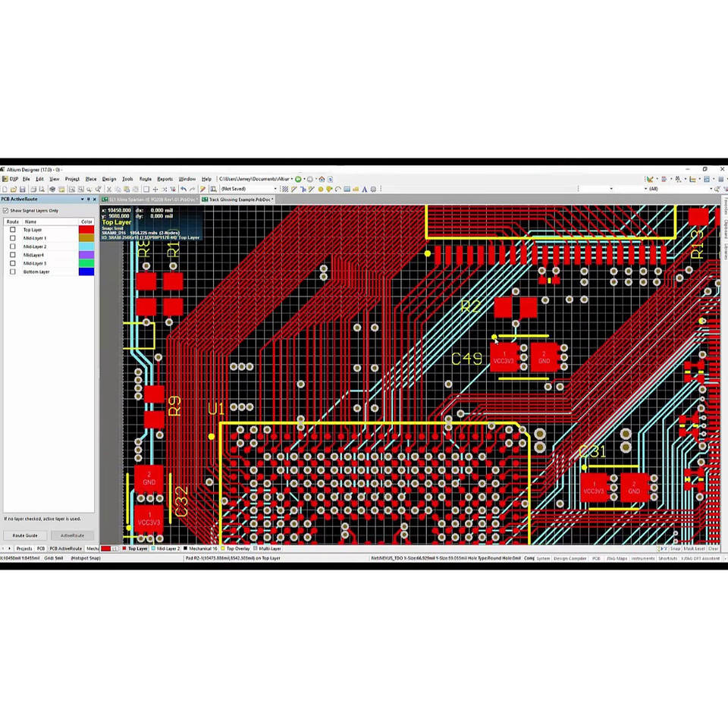Click the Bottom Layer blue color swatch
Image resolution: width=728 pixels, height=728 pixels.
[x=86, y=271]
